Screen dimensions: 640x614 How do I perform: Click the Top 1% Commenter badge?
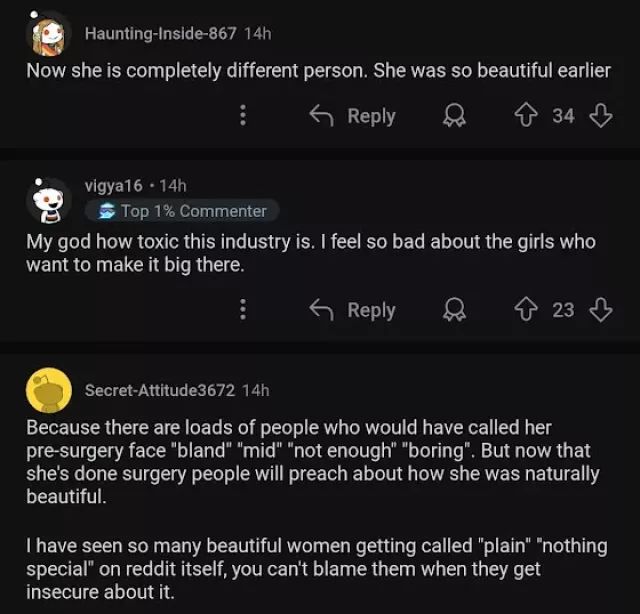pos(183,211)
